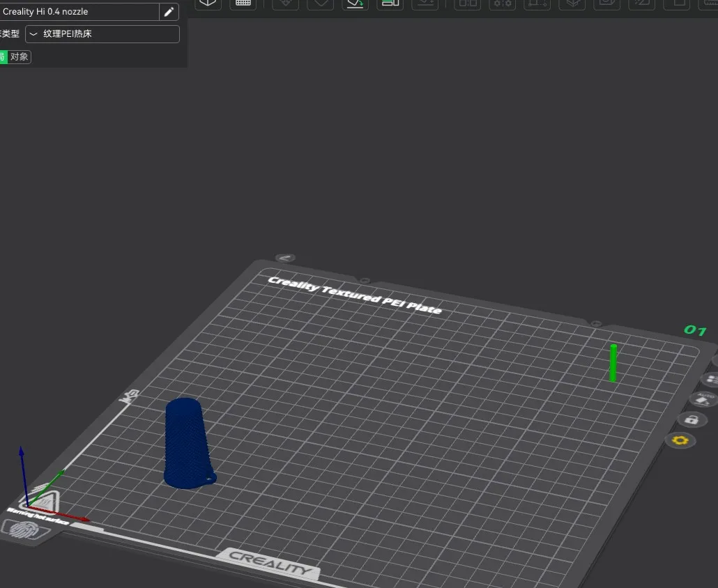Click the add cube primitive toolbar icon
Image resolution: width=718 pixels, height=588 pixels.
click(x=208, y=3)
